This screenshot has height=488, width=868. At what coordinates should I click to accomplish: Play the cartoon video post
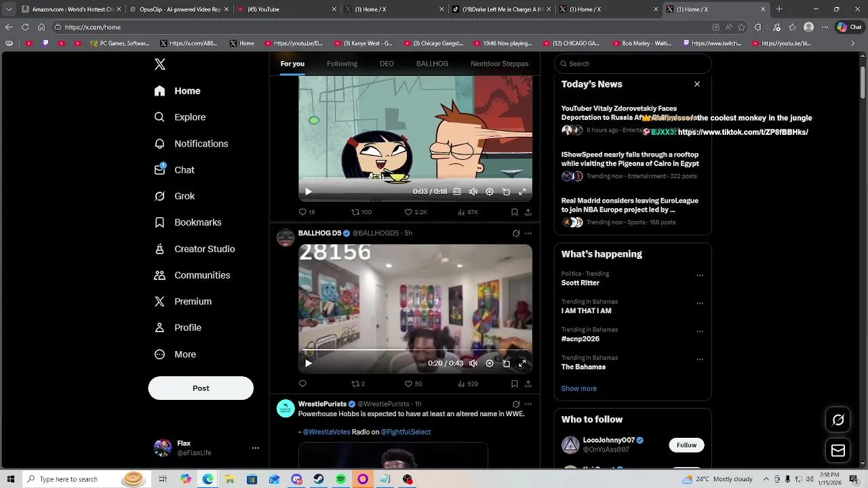(308, 192)
